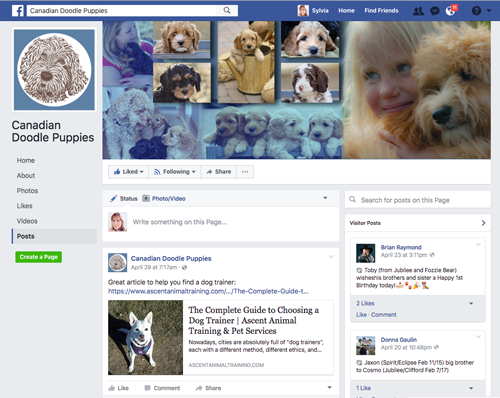Click the magnifier in the page posts search
This screenshot has width=500, height=398.
pos(352,200)
